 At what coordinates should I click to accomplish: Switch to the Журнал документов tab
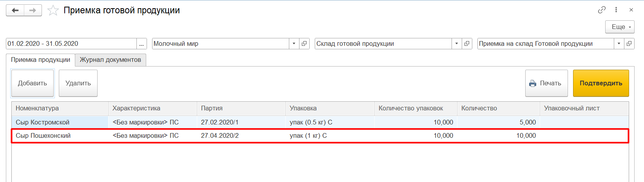(x=110, y=60)
